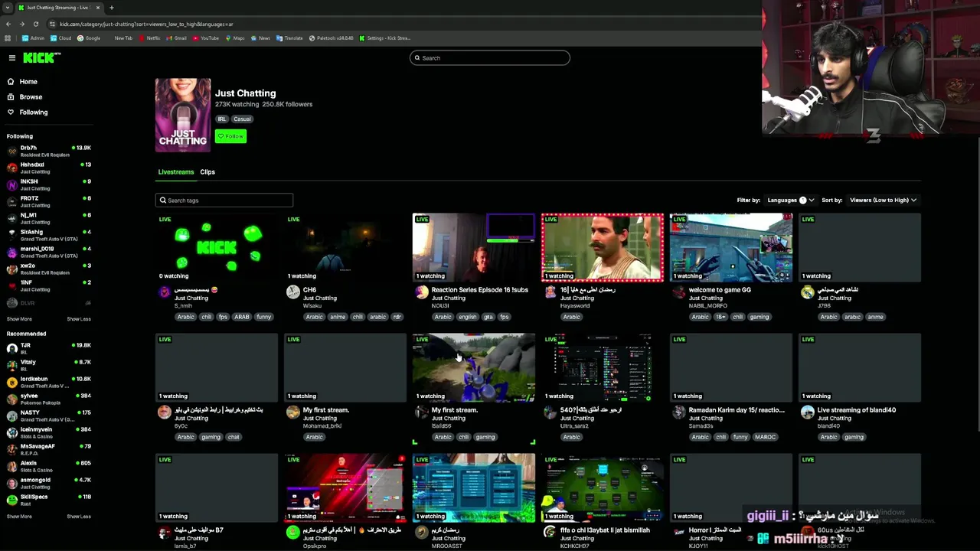Click the Search tags field
The height and width of the screenshot is (551, 980).
click(x=224, y=201)
